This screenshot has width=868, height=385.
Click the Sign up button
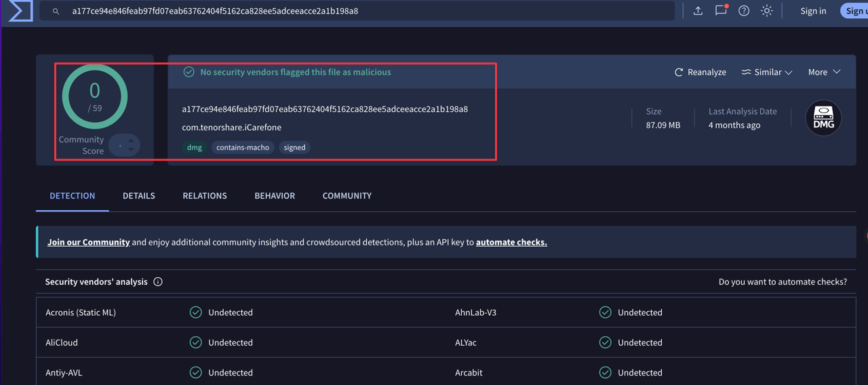click(x=854, y=11)
